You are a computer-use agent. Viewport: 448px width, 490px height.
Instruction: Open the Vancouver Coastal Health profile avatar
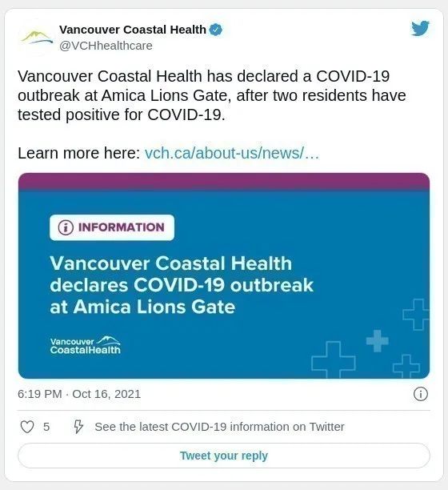pyautogui.click(x=37, y=37)
